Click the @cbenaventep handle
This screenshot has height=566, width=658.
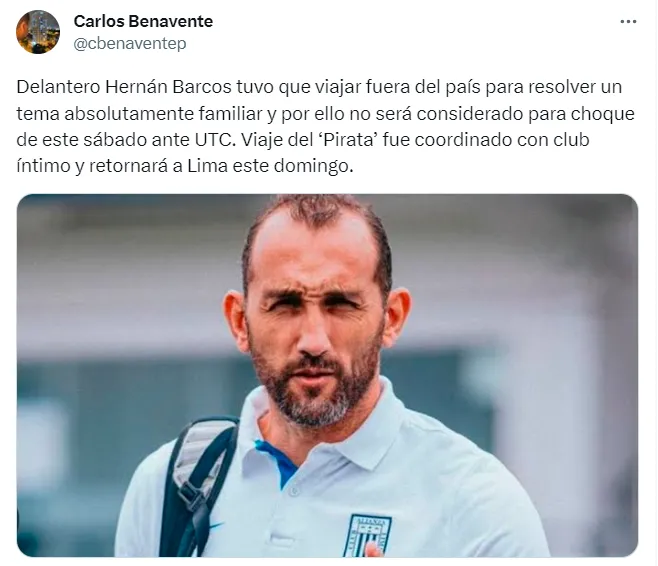tap(130, 43)
